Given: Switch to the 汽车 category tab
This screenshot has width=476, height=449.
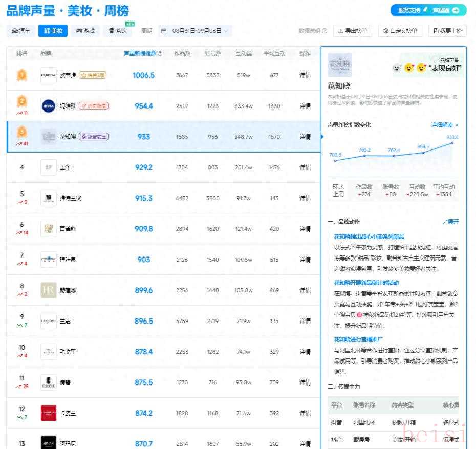Looking at the screenshot, I should [21, 31].
